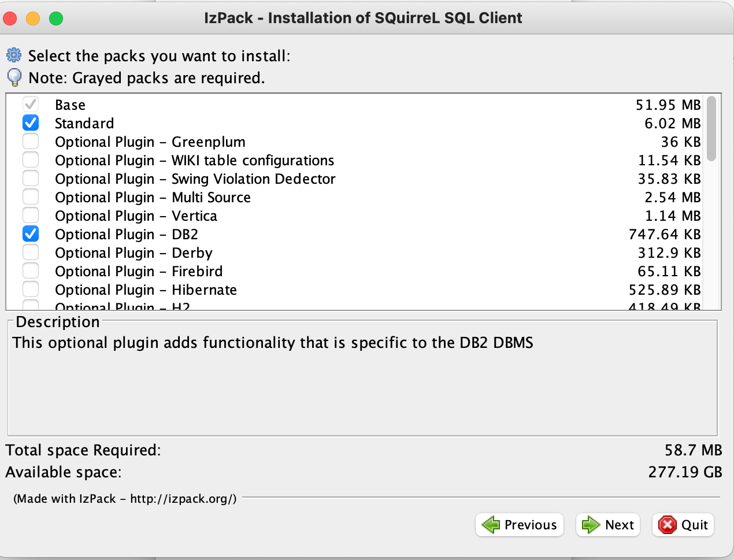The width and height of the screenshot is (734, 560).
Task: Click the 525.89 KB size value
Action: (665, 290)
